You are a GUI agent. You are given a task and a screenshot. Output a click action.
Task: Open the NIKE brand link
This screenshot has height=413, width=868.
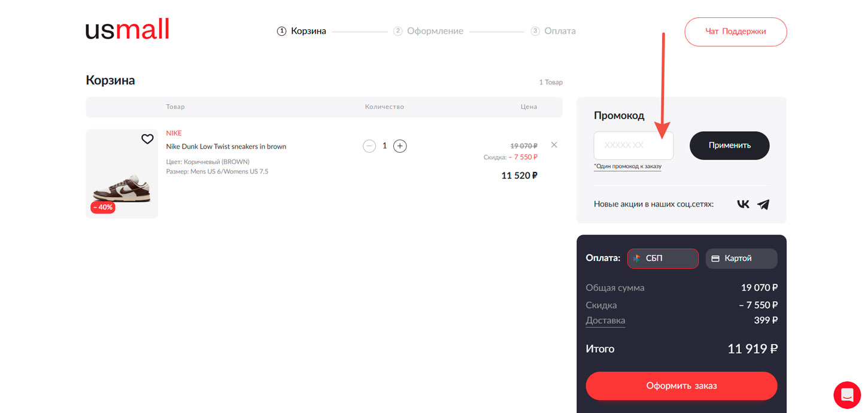pos(174,133)
